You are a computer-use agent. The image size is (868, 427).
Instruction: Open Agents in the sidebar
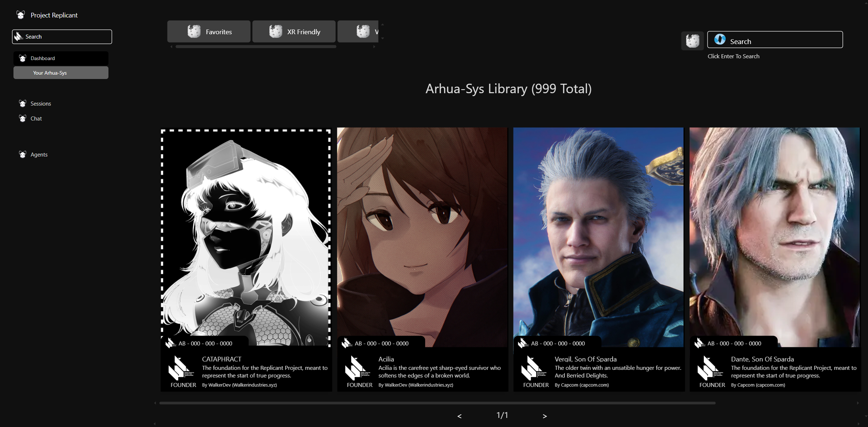click(39, 155)
